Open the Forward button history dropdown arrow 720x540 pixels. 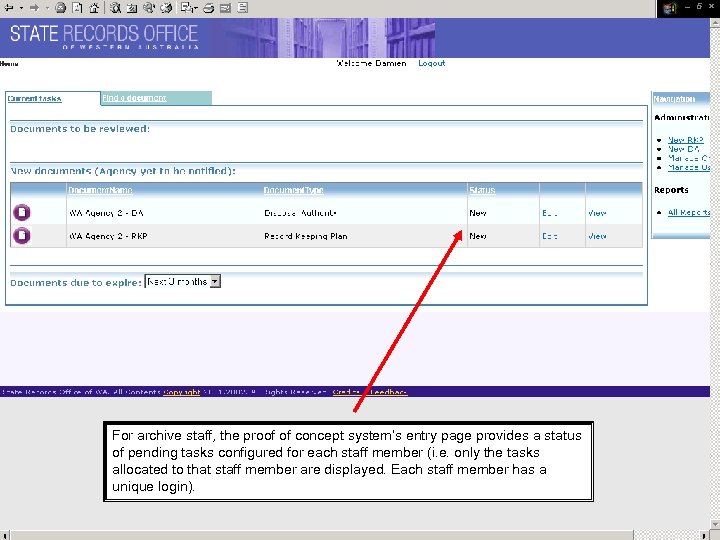[x=47, y=8]
